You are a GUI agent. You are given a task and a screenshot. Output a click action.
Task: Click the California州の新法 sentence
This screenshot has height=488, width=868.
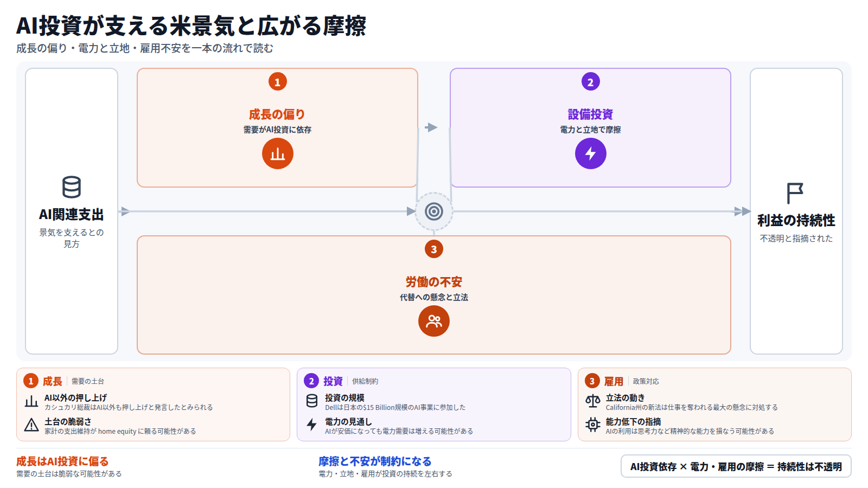pos(692,408)
